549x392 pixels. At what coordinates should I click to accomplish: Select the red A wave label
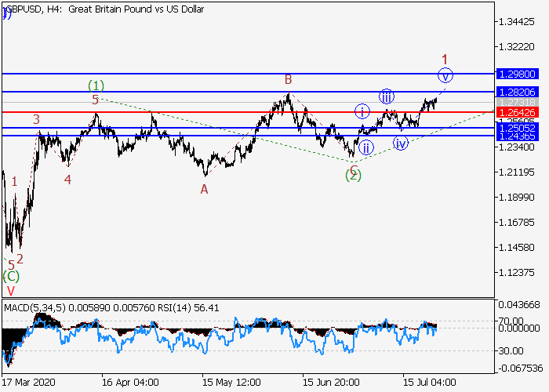pos(204,189)
